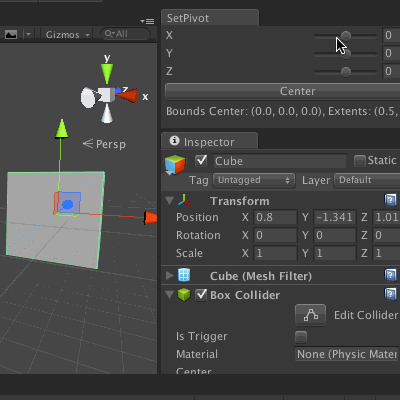Enable the Static checkbox
The image size is (400, 400).
359,161
